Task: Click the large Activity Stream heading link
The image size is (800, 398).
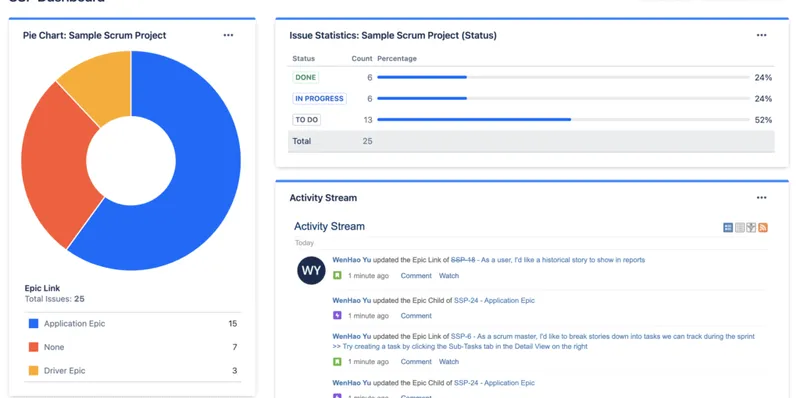Action: 329,226
